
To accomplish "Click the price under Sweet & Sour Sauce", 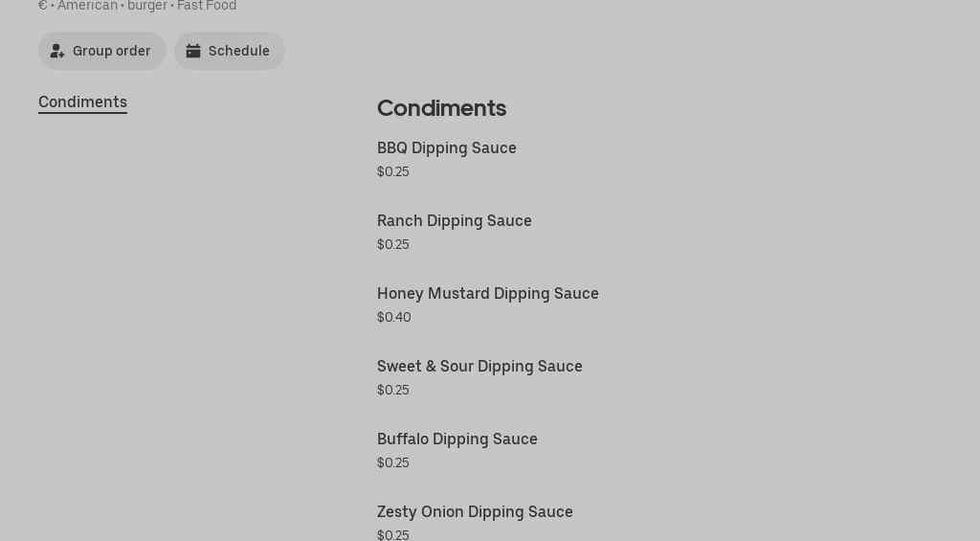I will tap(392, 390).
